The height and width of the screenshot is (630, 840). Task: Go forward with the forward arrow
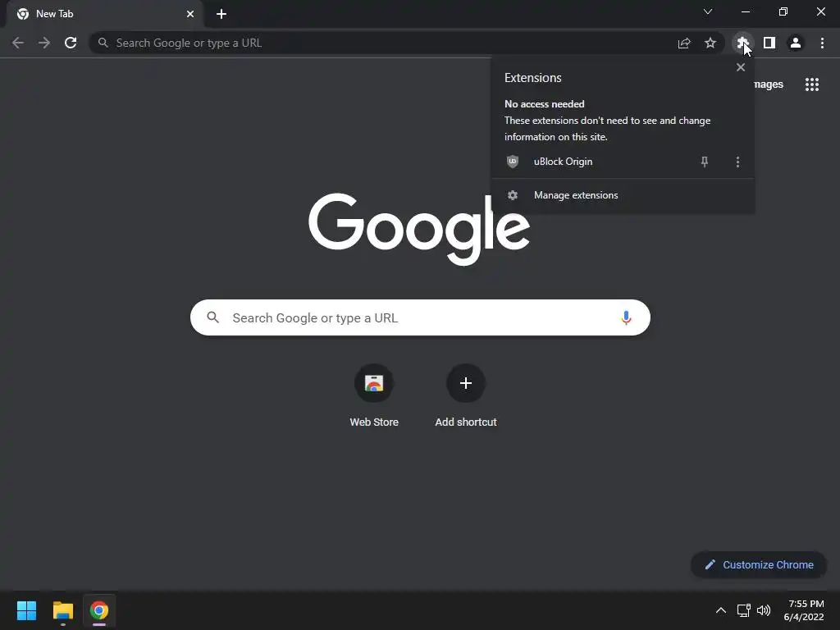[44, 43]
